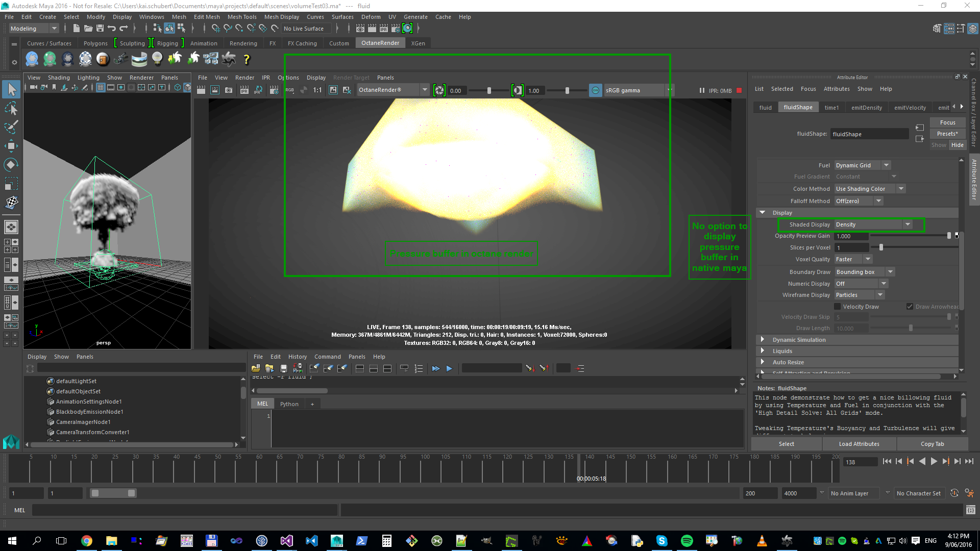This screenshot has height=551, width=980.
Task: Pause the IPR render
Action: (x=702, y=90)
